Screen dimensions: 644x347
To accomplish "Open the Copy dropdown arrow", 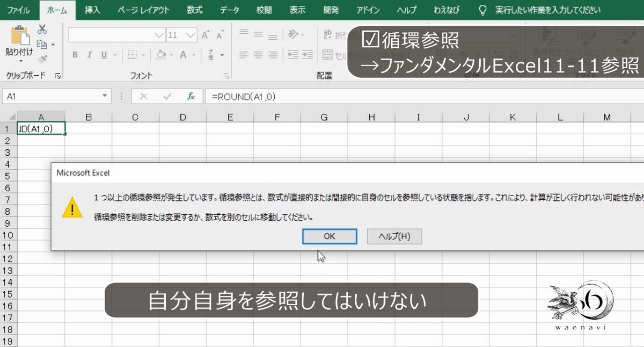I will click(53, 45).
